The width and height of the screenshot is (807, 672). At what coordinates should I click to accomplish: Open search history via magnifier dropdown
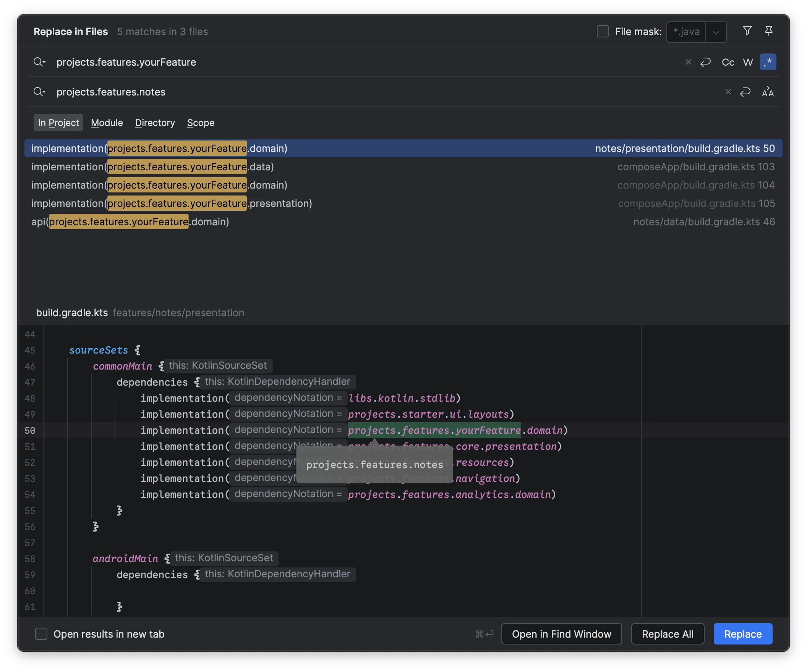[x=40, y=62]
